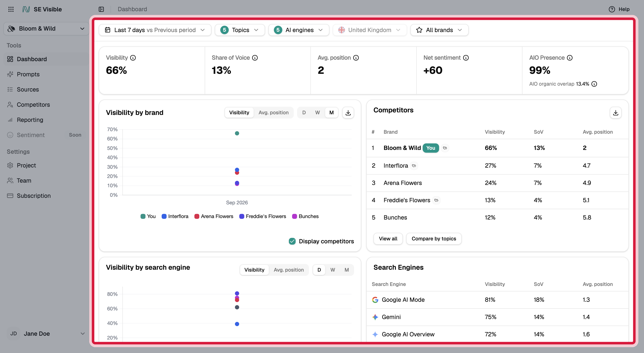Open the All brands dropdown
644x353 pixels.
point(440,30)
